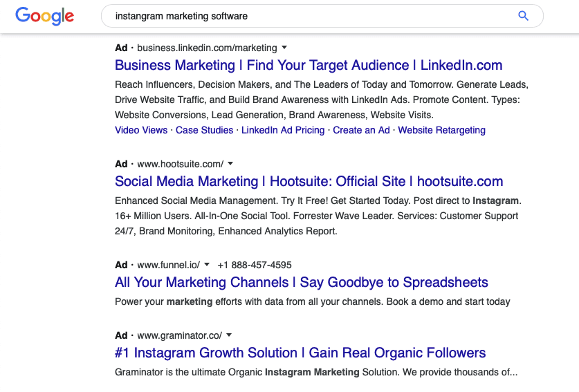Follow the Video Views sitelink

coord(141,130)
